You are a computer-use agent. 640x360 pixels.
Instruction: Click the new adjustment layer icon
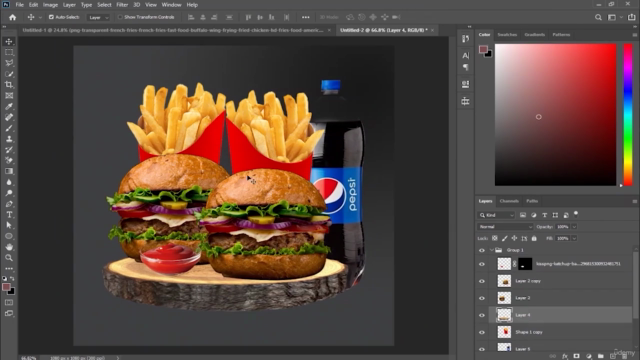point(589,356)
